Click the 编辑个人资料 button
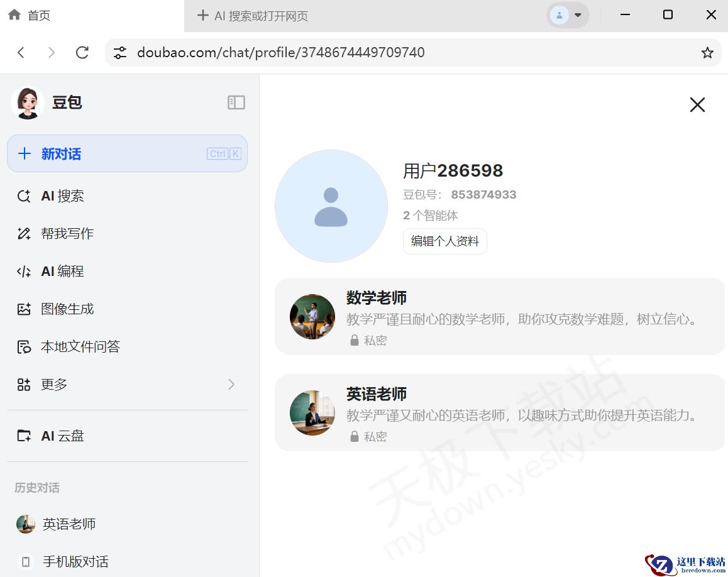Screen dimensions: 728x577 445,241
